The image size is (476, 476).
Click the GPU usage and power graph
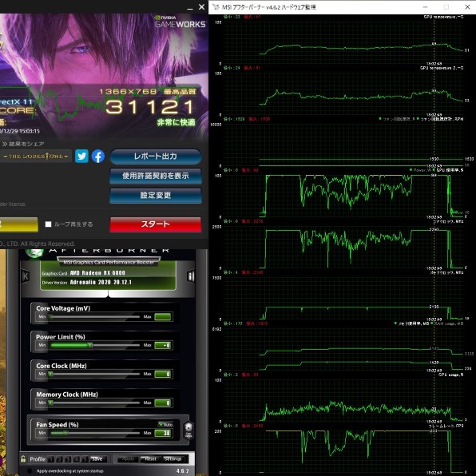point(343,196)
